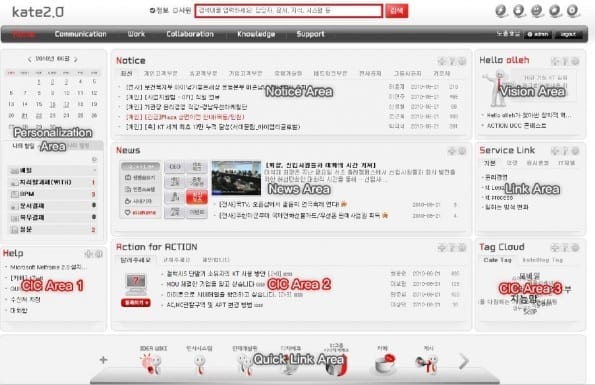The image size is (595, 385).
Task: Click the megaphone character quick link icon
Action: pyautogui.click(x=428, y=363)
